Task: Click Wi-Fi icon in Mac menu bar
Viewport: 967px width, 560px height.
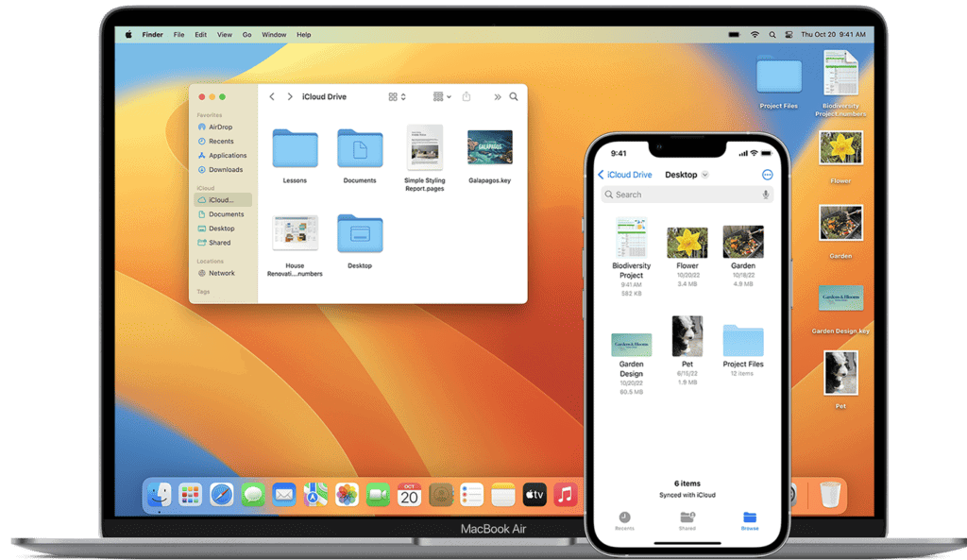Action: pyautogui.click(x=755, y=35)
